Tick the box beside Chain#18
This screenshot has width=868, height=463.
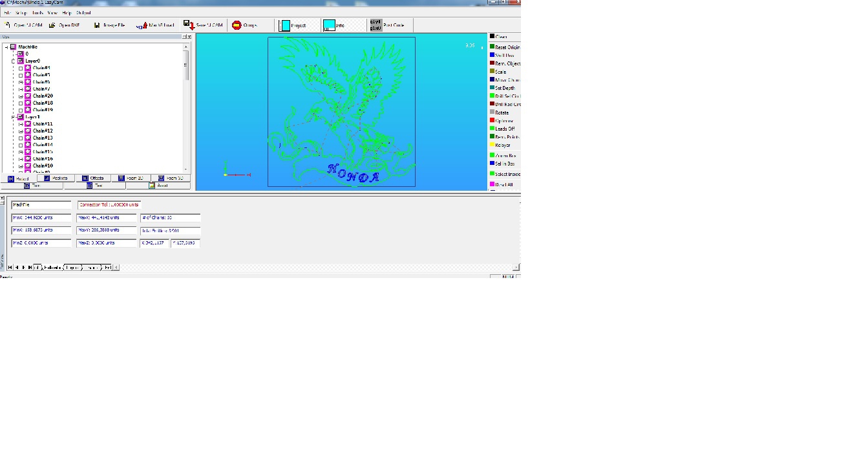point(21,103)
